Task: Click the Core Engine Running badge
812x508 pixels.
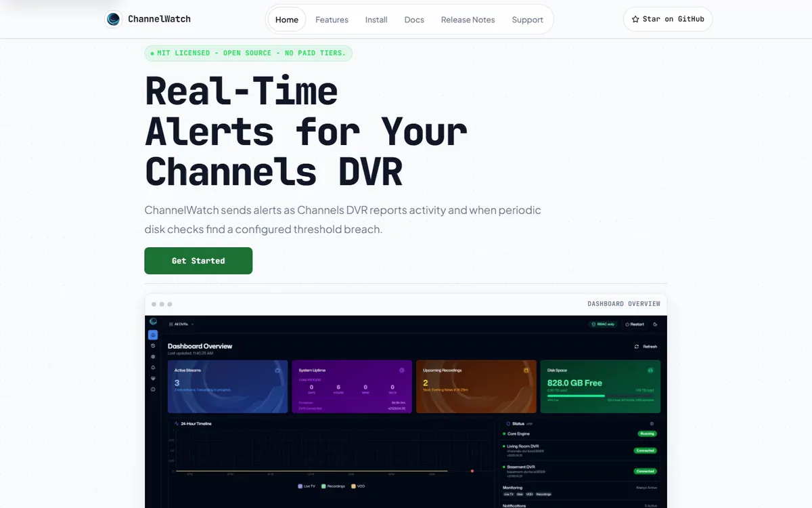Action: click(x=648, y=433)
